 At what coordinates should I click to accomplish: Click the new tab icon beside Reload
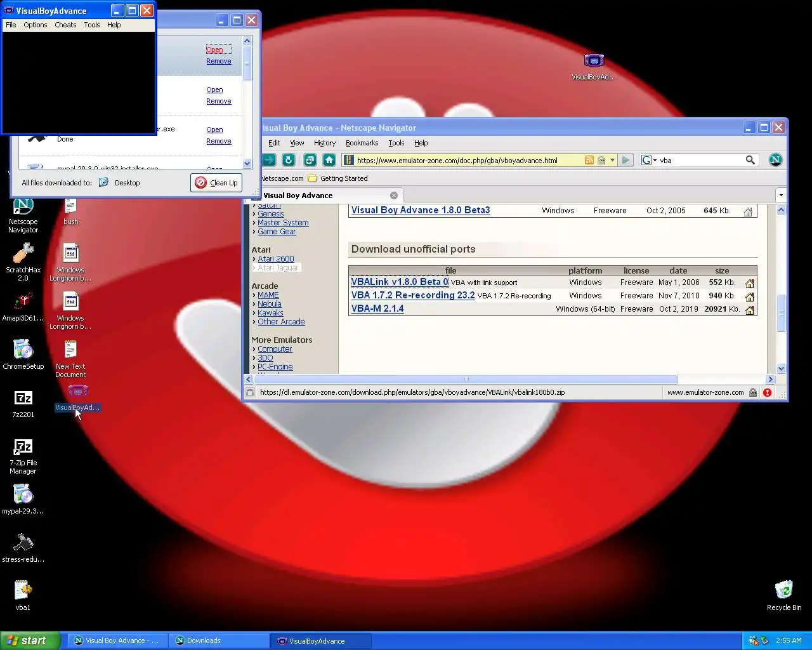tap(310, 160)
